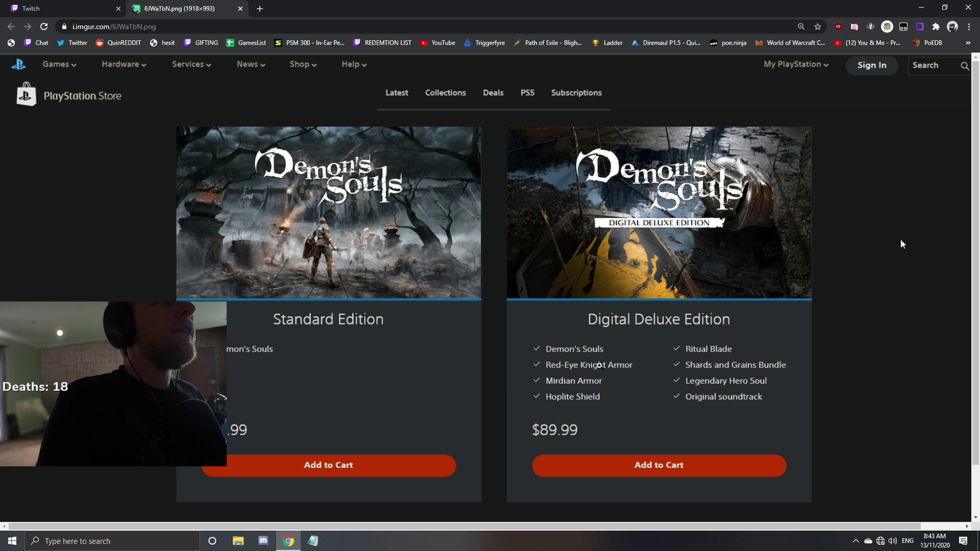980x551 pixels.
Task: Open Cortana circle icon on the taskbar
Action: [x=213, y=541]
